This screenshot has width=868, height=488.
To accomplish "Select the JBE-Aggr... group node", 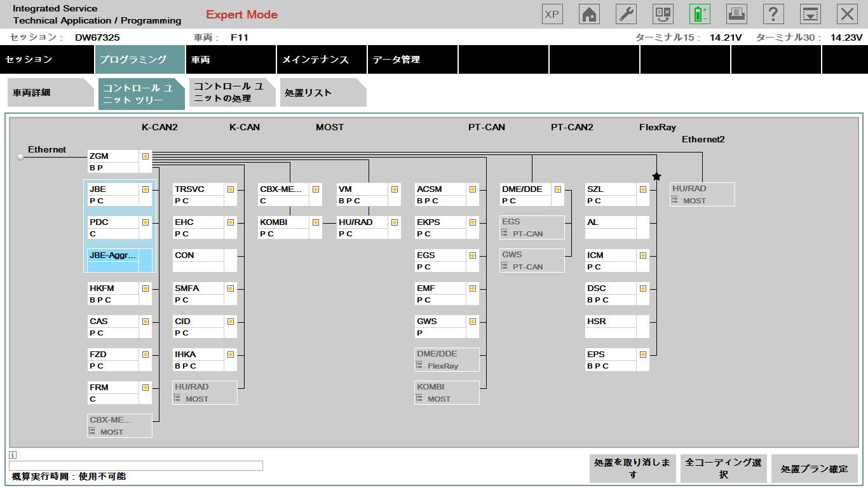I will click(113, 260).
